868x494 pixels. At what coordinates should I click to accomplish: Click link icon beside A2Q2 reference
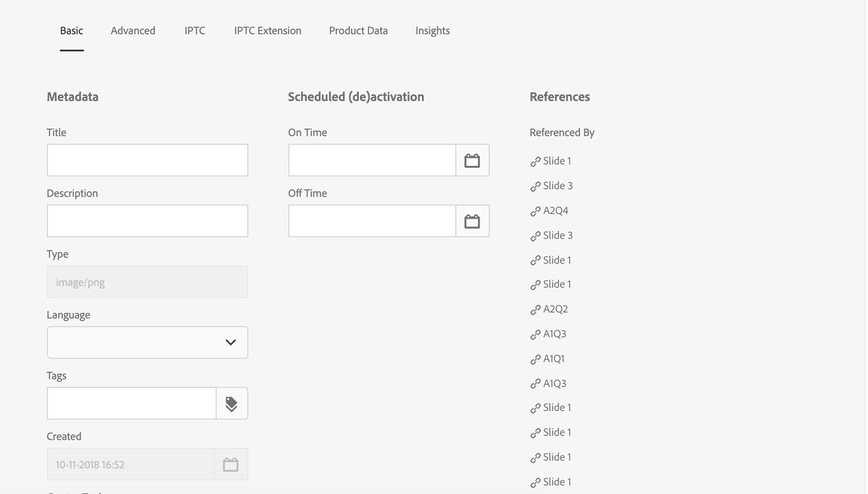pos(535,309)
